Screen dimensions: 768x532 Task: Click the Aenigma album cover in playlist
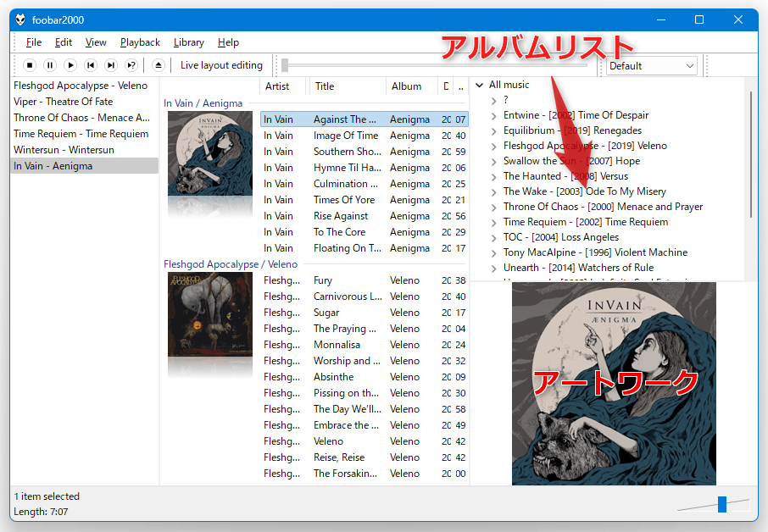coord(210,153)
